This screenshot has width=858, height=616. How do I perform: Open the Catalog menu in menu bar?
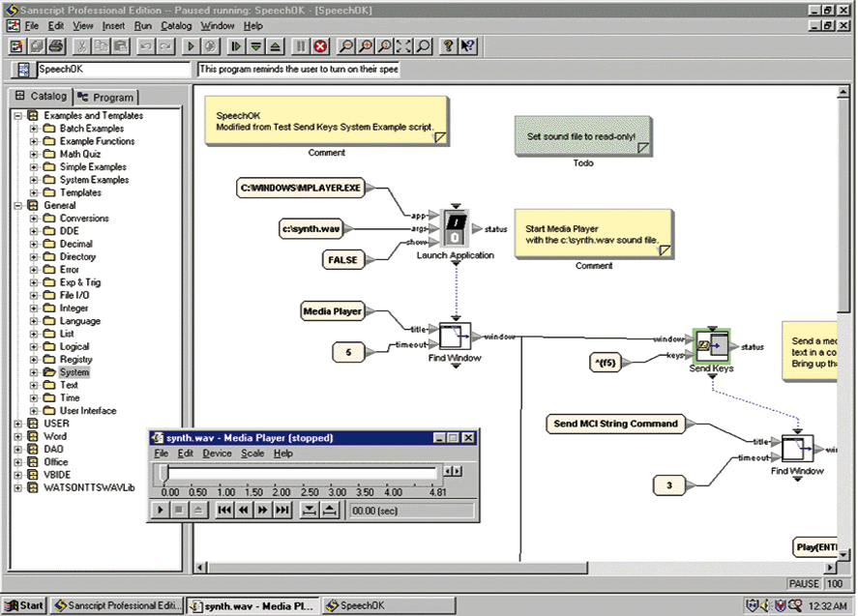point(176,26)
